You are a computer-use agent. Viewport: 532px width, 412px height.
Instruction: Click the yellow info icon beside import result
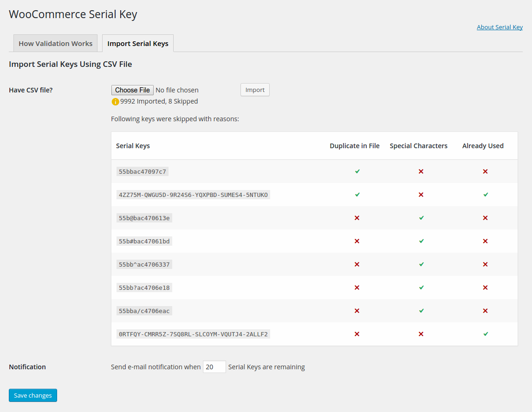click(115, 102)
